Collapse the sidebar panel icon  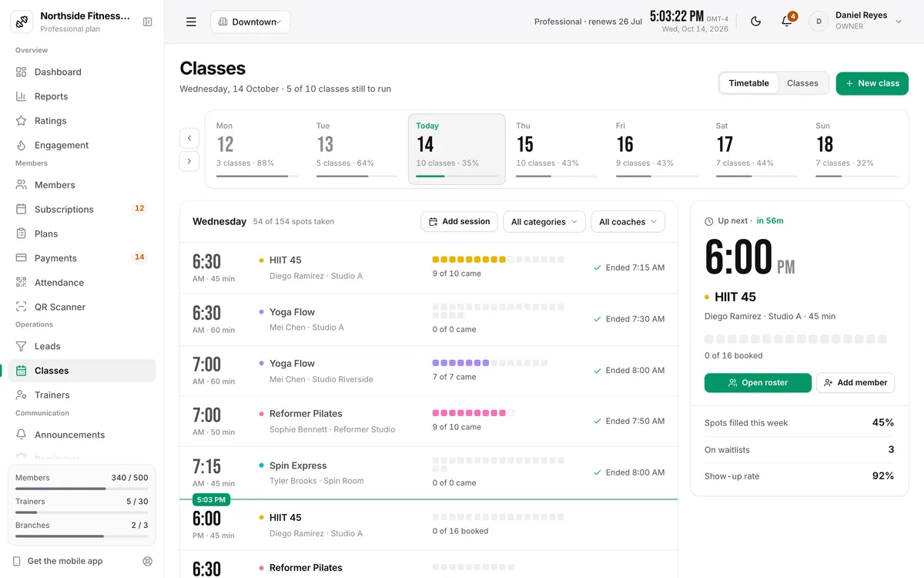(x=148, y=22)
